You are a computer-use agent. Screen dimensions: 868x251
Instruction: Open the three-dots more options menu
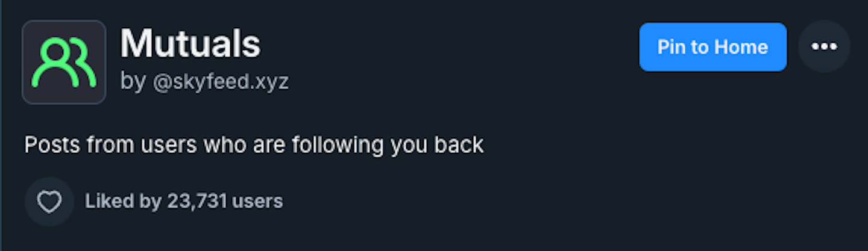point(824,47)
